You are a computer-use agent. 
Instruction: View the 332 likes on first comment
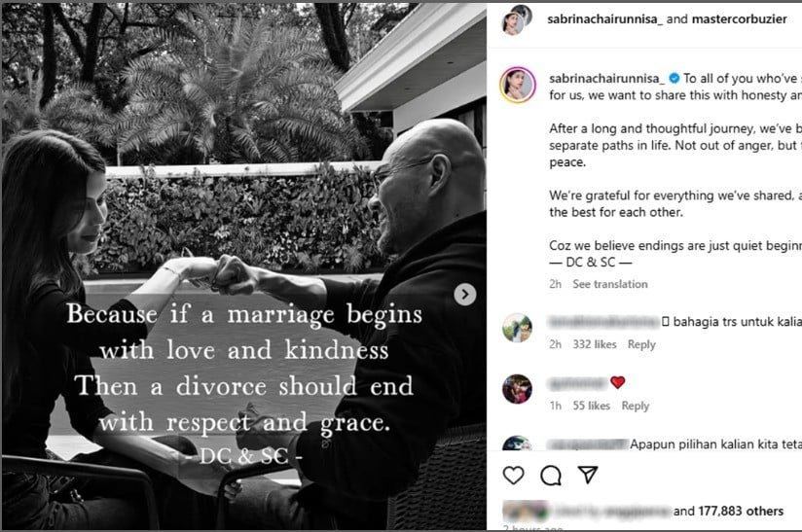click(x=595, y=344)
